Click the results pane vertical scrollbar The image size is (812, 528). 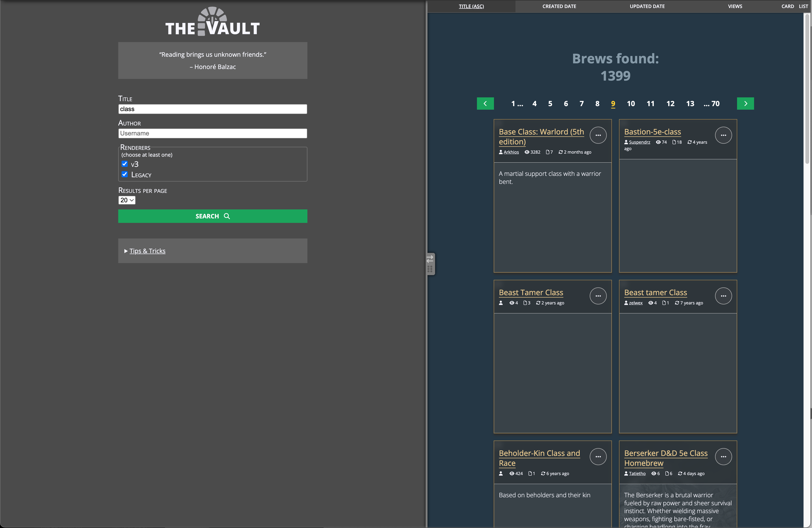(807, 89)
